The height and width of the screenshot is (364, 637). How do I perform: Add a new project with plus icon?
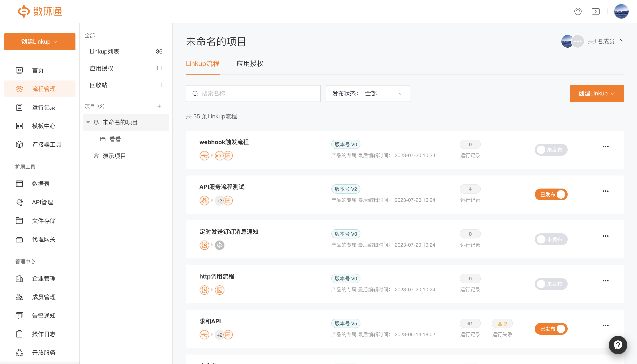(159, 106)
